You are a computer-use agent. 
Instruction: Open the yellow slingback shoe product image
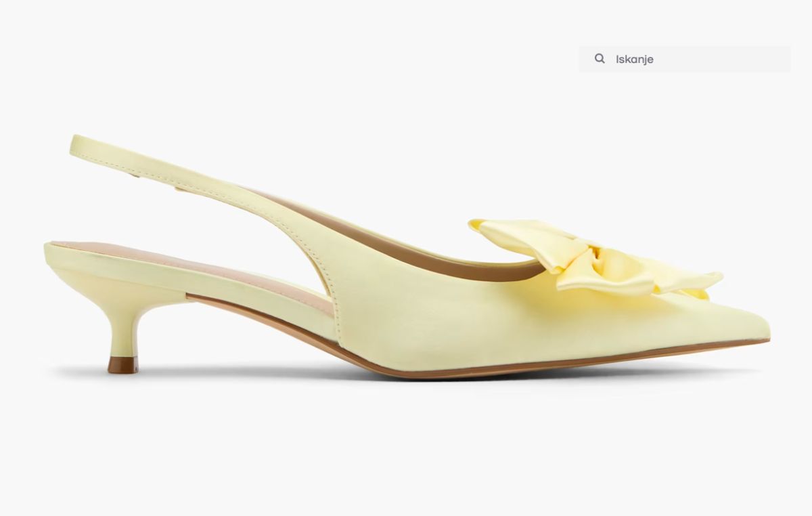[x=406, y=284]
